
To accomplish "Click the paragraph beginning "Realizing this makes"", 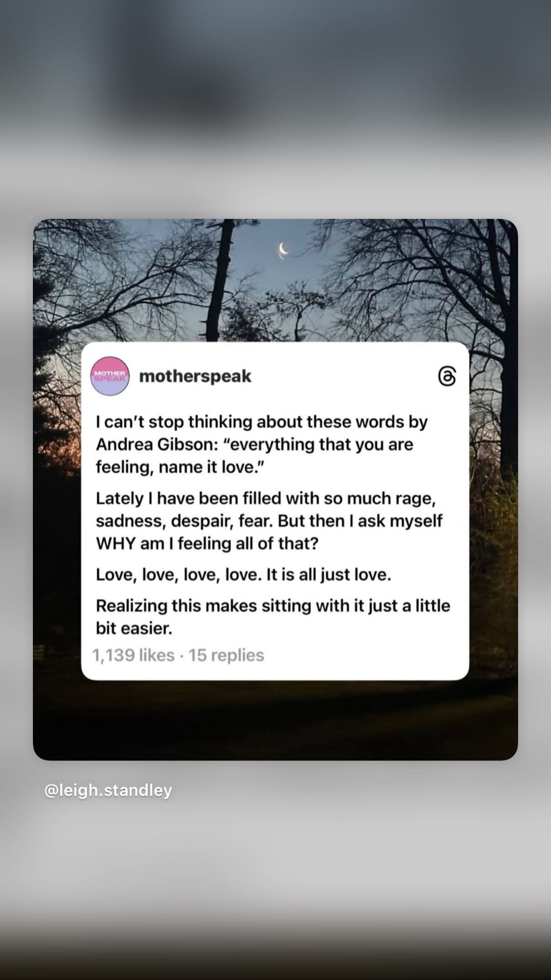I will click(273, 617).
